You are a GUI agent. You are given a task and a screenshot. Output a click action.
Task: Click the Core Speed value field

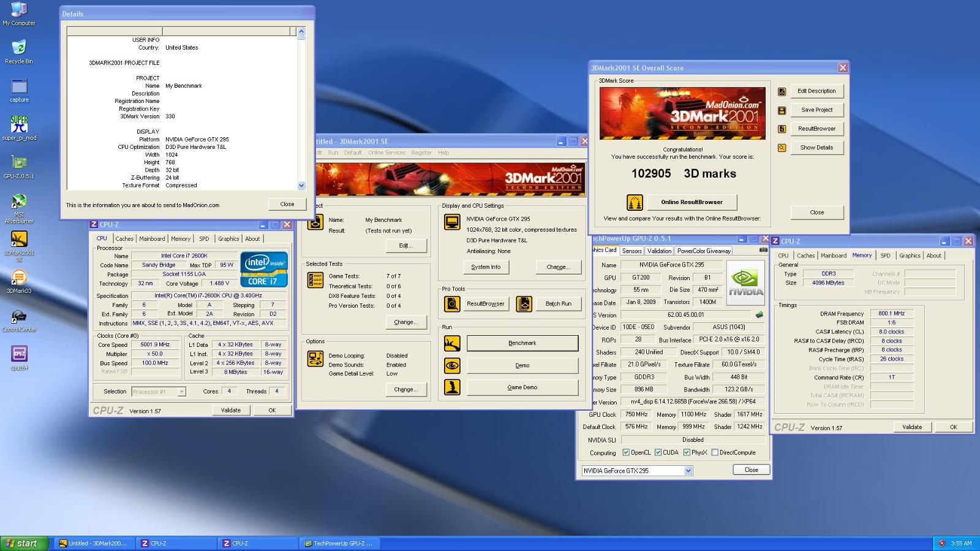pyautogui.click(x=155, y=344)
